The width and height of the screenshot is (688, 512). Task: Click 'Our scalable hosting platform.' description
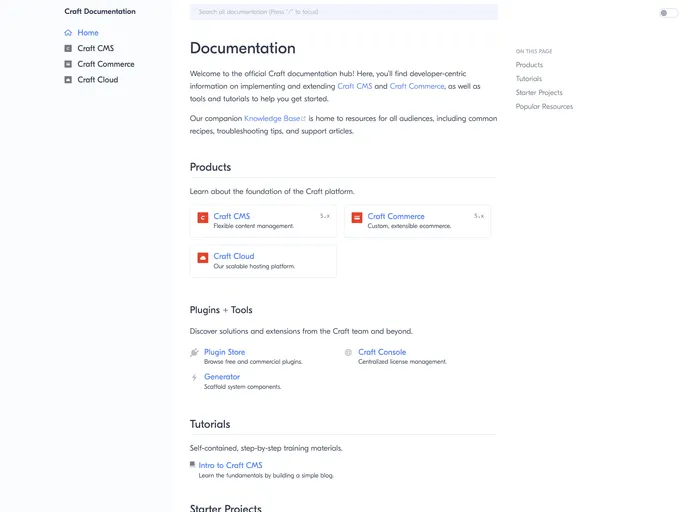254,266
